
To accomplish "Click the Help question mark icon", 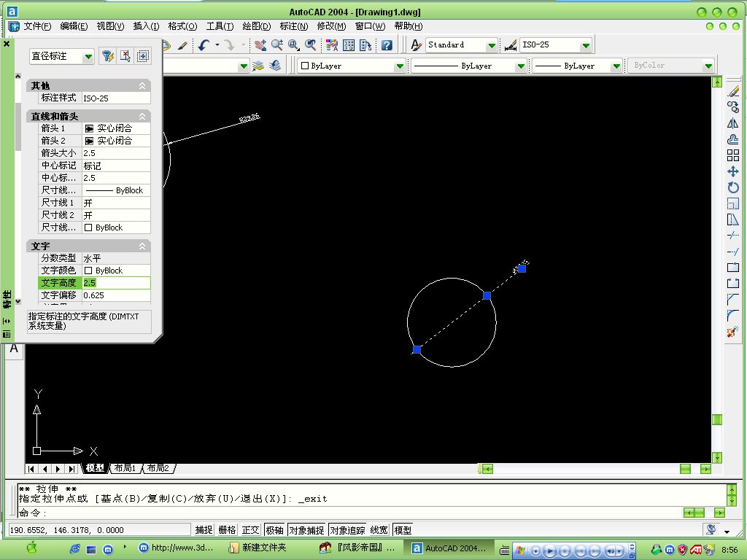I will click(x=387, y=45).
